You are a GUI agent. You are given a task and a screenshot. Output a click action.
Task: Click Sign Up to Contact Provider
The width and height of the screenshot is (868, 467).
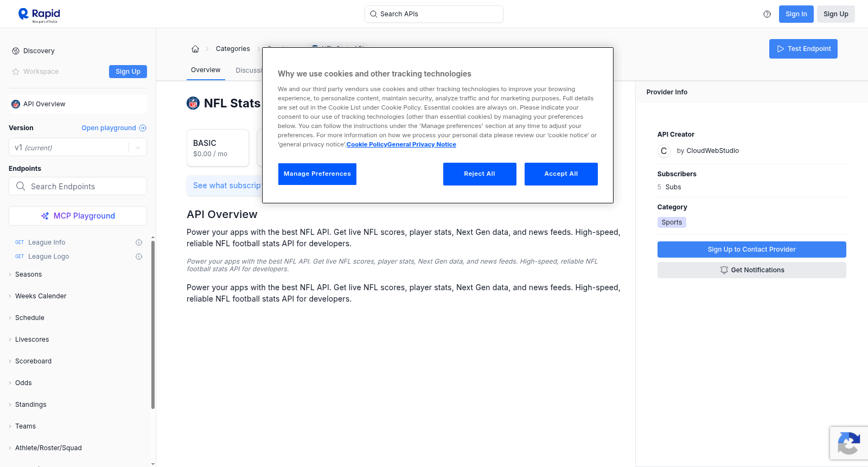pos(752,250)
